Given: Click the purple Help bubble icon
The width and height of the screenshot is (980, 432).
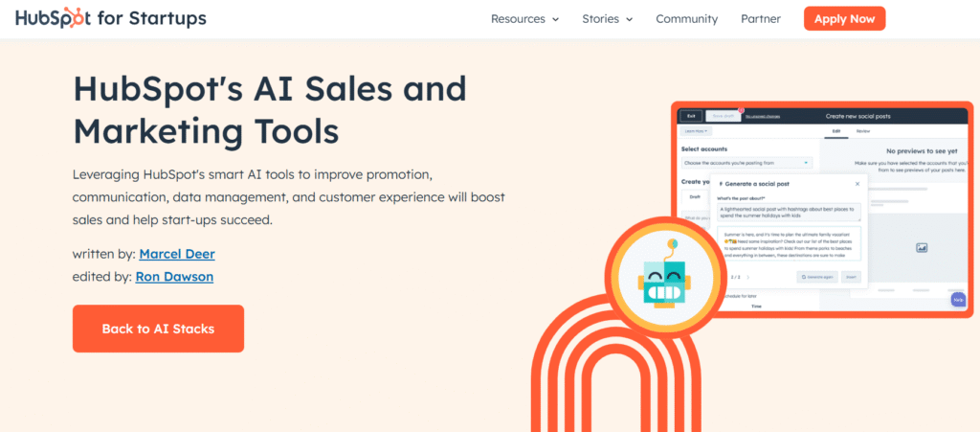Looking at the screenshot, I should [x=957, y=300].
